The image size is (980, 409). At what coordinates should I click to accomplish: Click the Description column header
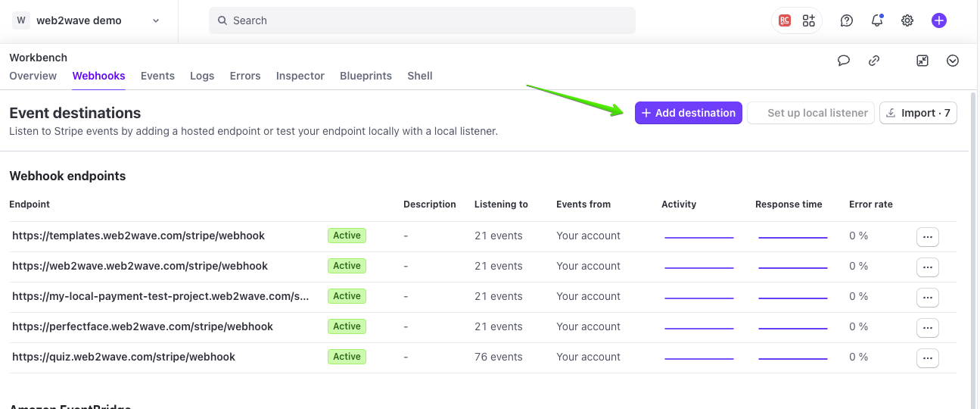[430, 204]
